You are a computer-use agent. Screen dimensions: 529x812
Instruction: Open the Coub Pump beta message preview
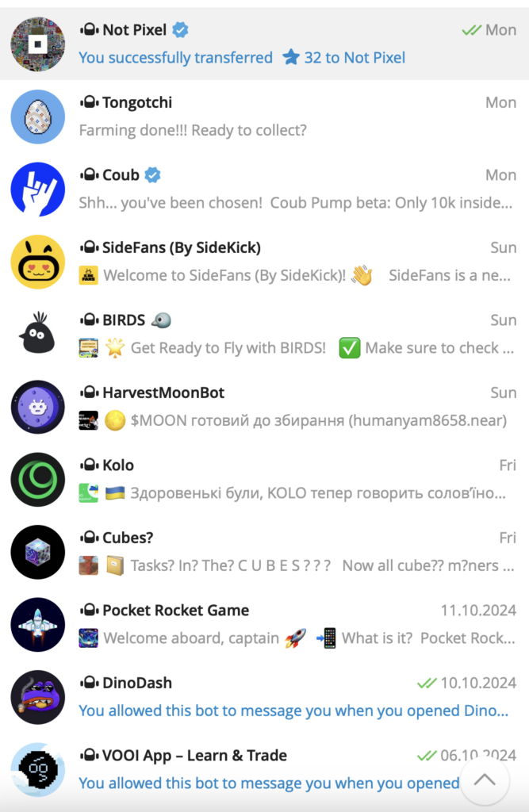[x=295, y=202]
